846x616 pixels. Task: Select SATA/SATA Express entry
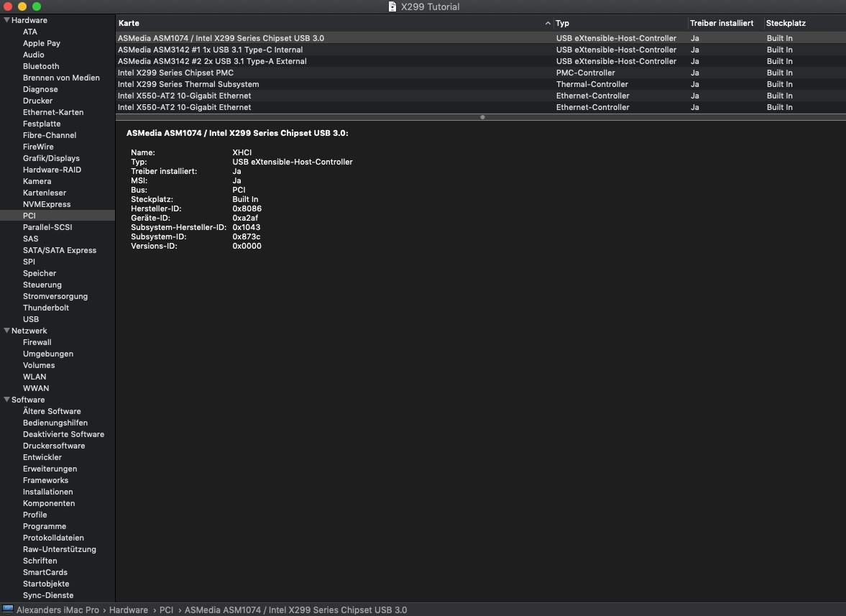(x=60, y=250)
